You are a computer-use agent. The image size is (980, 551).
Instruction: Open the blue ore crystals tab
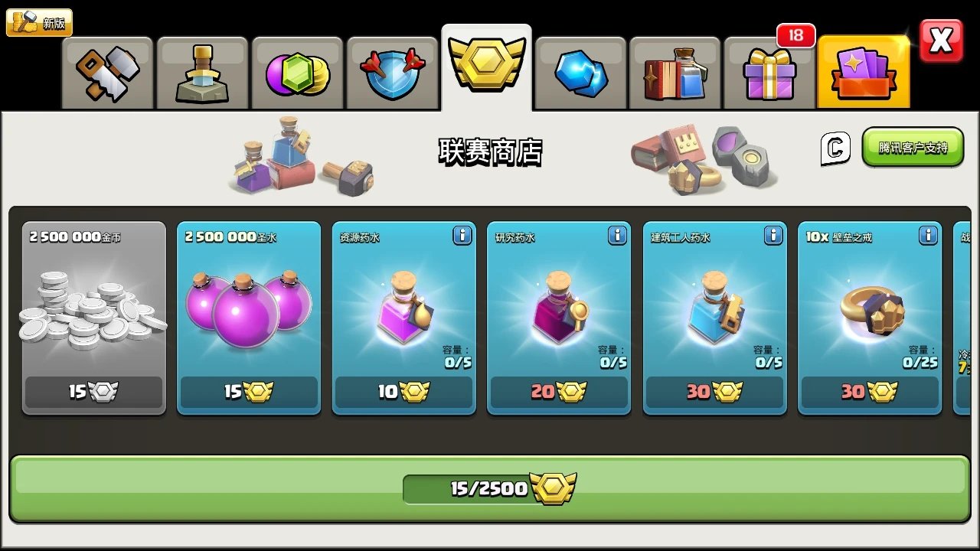[x=581, y=73]
